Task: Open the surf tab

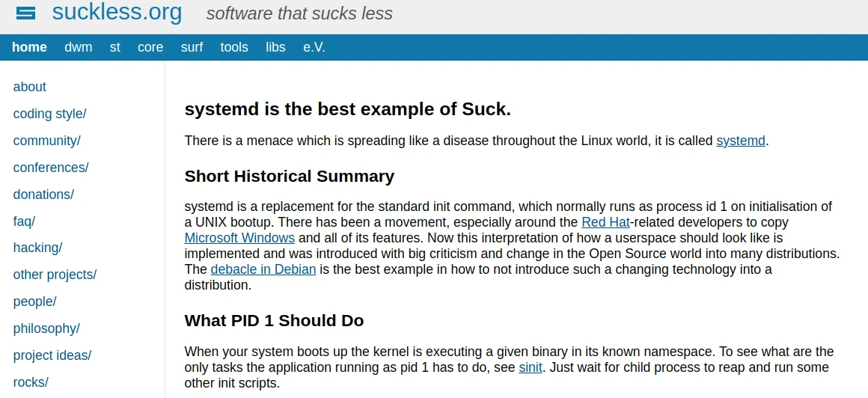Action: (192, 47)
